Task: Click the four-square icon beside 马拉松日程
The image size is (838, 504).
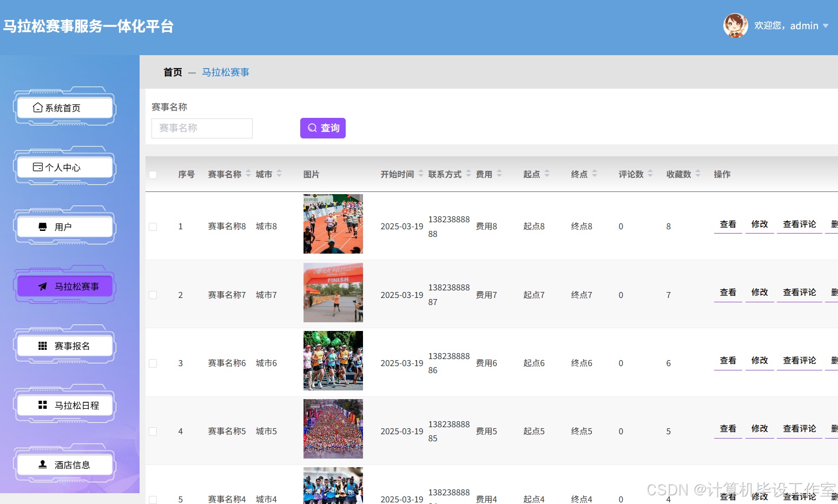Action: [x=43, y=405]
